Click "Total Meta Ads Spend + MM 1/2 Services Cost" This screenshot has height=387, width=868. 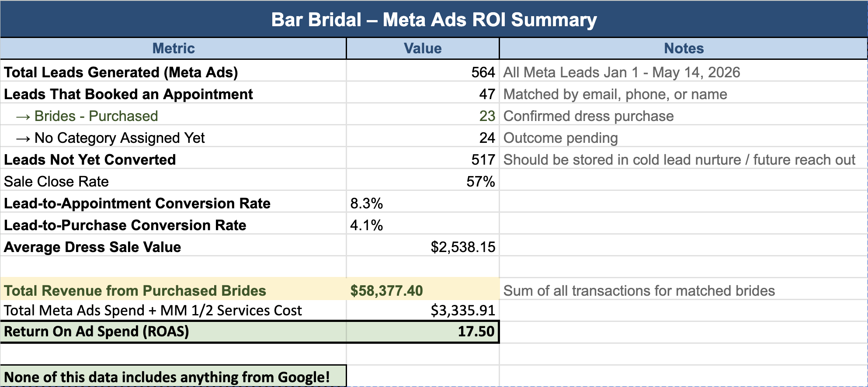(x=174, y=310)
